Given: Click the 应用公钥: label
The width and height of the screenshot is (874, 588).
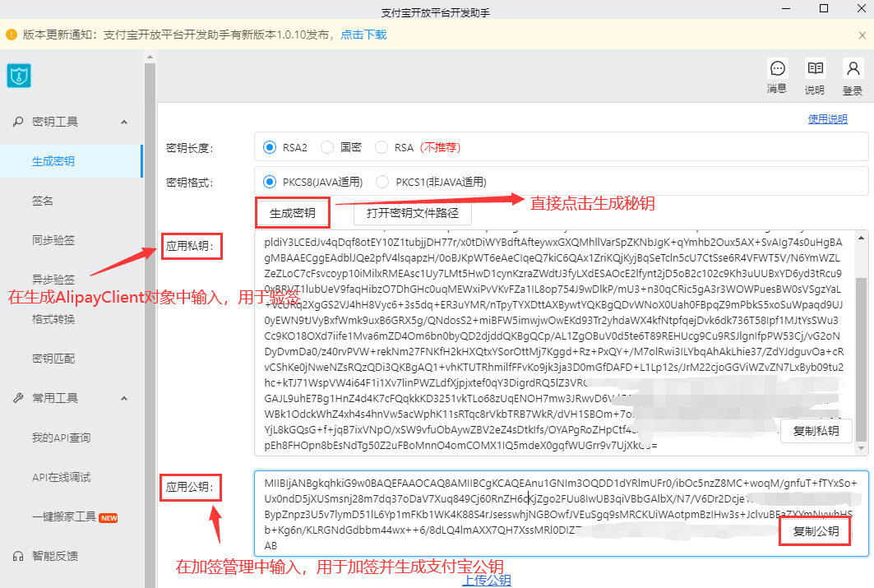Looking at the screenshot, I should point(189,487).
